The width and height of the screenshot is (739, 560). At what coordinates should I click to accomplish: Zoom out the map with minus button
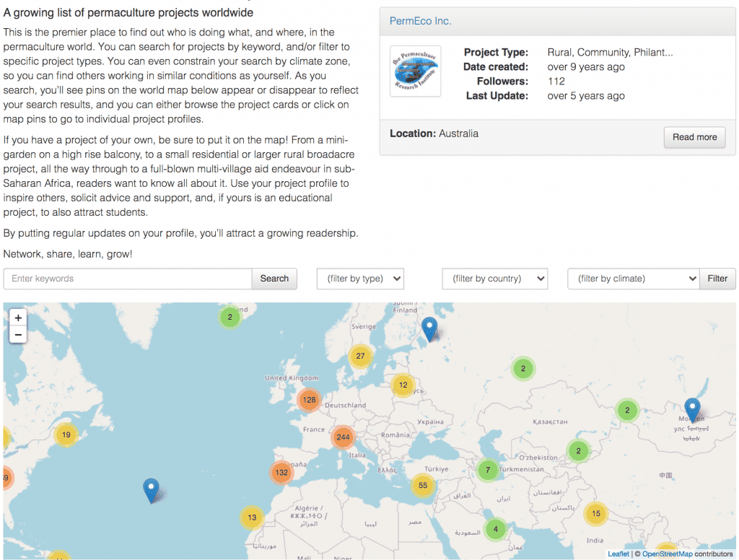pos(18,335)
